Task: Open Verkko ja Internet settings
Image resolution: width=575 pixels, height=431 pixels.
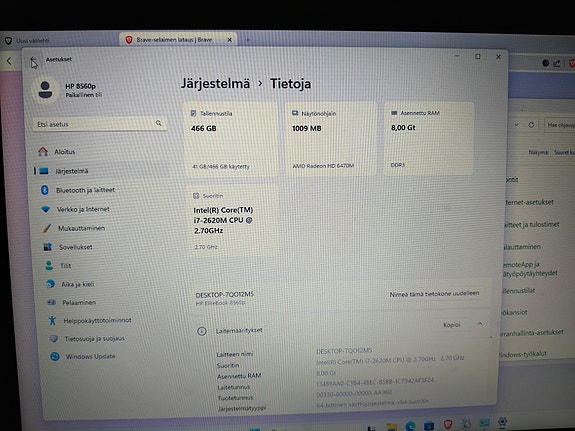Action: (76, 209)
